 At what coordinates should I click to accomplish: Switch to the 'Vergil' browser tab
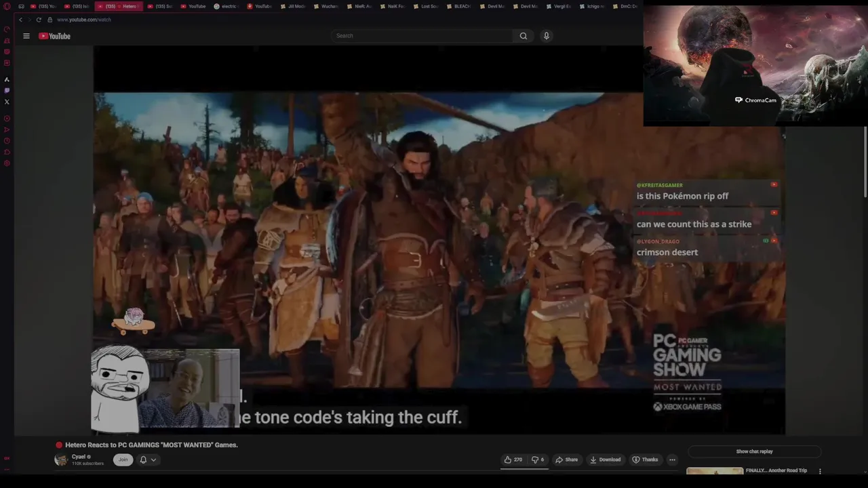tap(559, 7)
